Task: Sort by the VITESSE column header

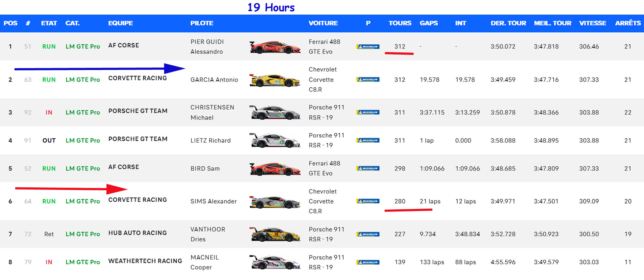Action: [592, 23]
